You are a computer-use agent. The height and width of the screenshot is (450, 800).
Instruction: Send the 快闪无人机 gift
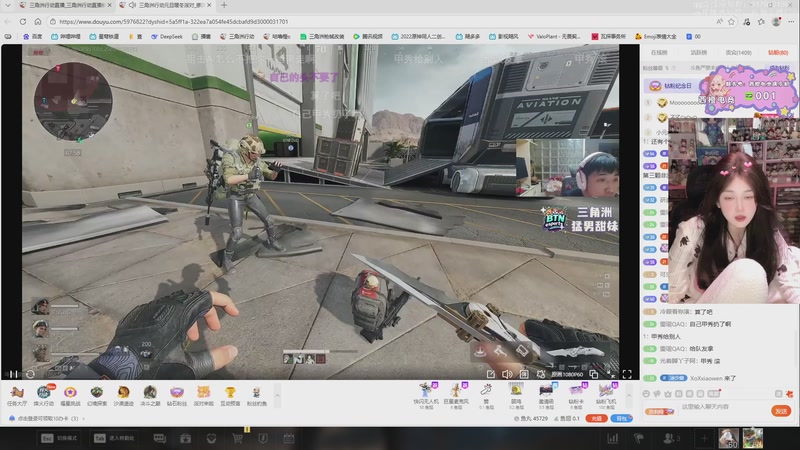coord(426,395)
